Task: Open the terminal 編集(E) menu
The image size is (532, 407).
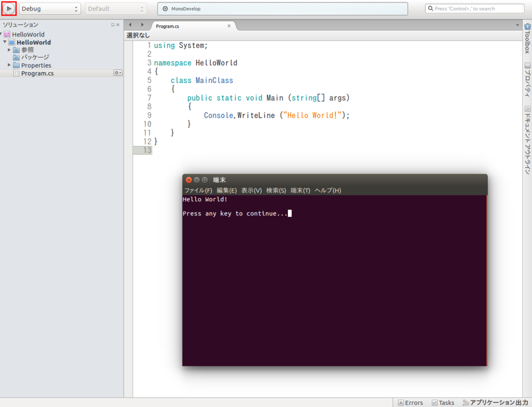Action: pyautogui.click(x=227, y=191)
